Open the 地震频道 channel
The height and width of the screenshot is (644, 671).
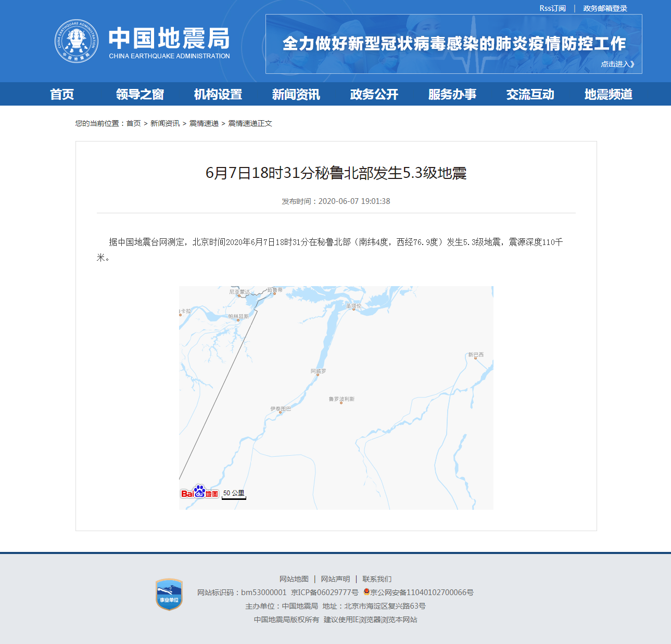608,94
